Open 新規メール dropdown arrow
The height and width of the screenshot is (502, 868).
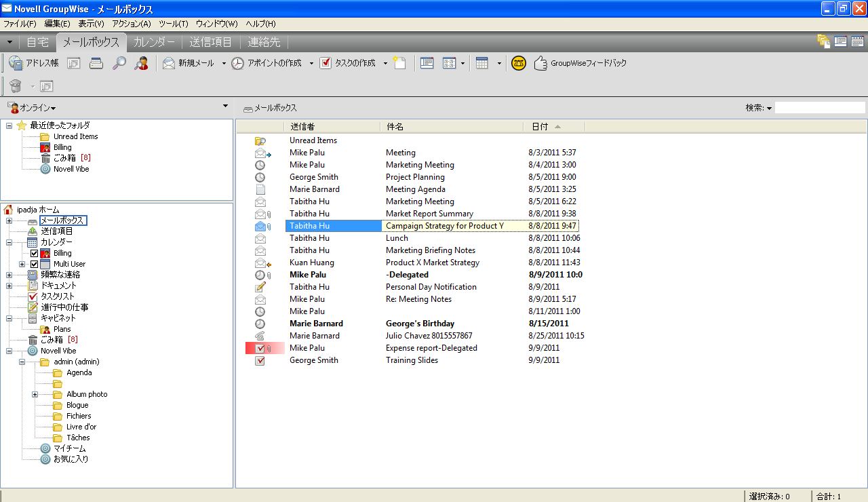coord(224,63)
